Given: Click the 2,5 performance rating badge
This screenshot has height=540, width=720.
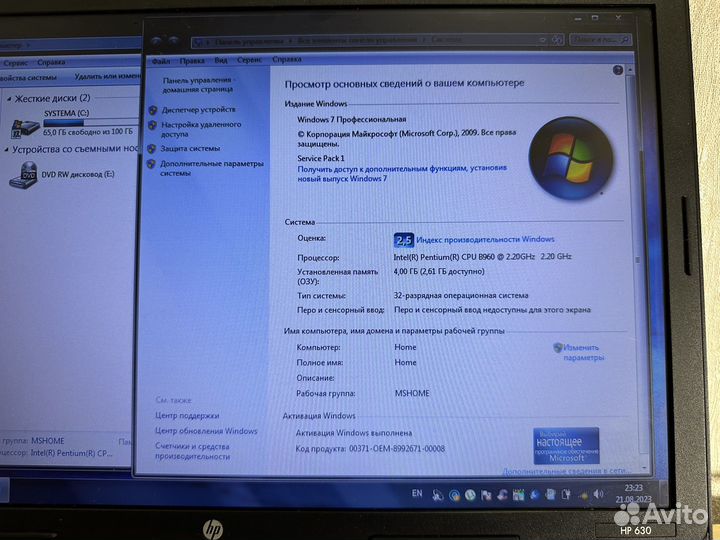Looking at the screenshot, I should click(404, 240).
